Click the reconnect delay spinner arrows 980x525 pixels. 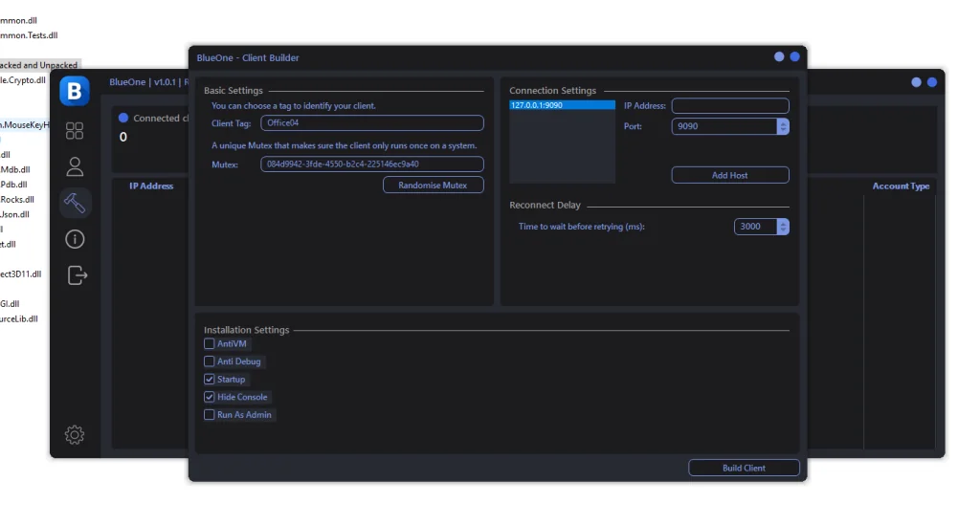[x=783, y=227]
